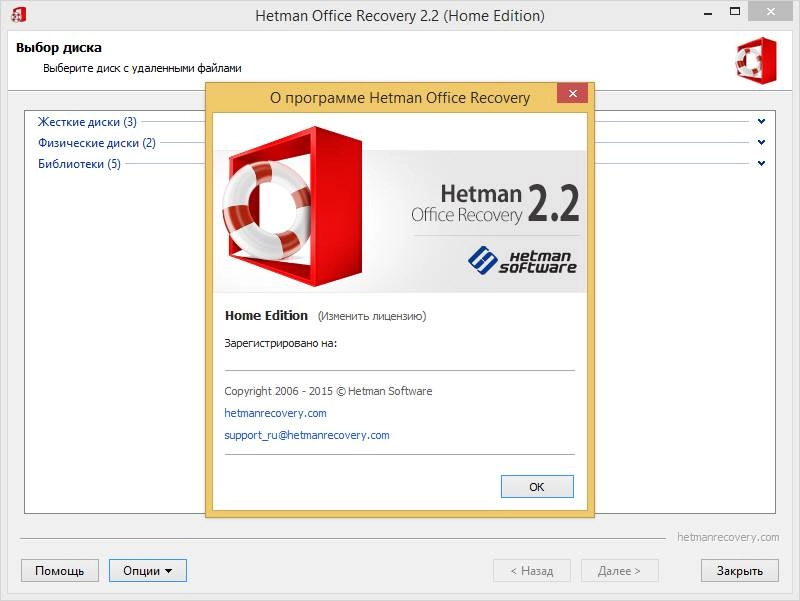Click the 'Зарегистрировано на:' text
Screen dimensions: 800x601
(x=281, y=343)
